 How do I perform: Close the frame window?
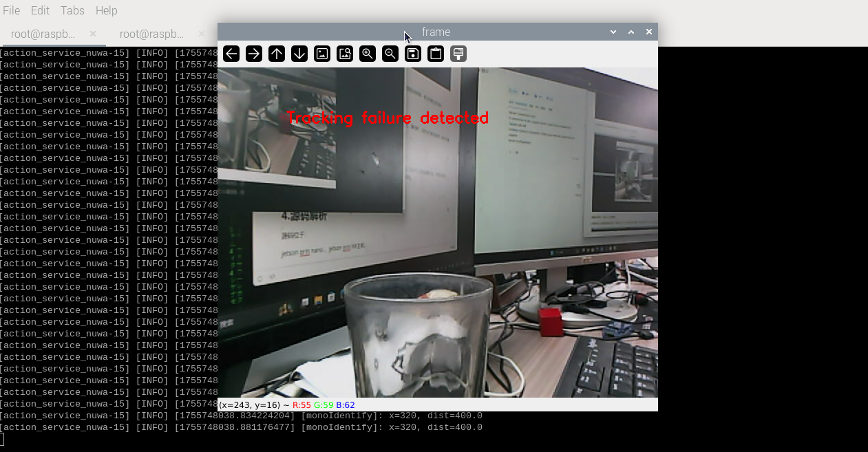(x=648, y=32)
